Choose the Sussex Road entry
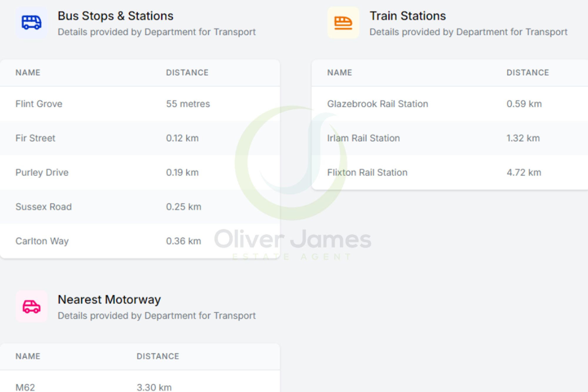 pyautogui.click(x=44, y=207)
